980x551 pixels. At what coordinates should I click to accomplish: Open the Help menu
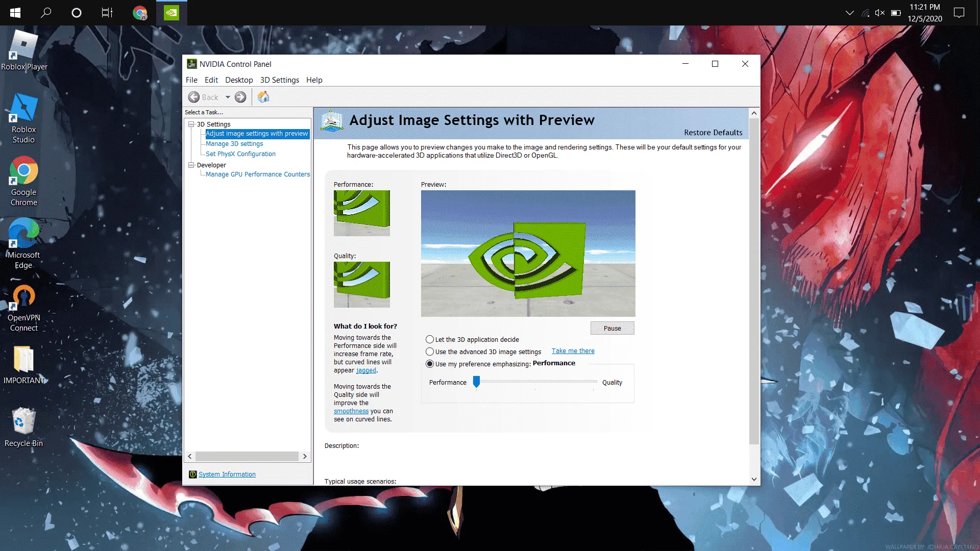[x=314, y=80]
